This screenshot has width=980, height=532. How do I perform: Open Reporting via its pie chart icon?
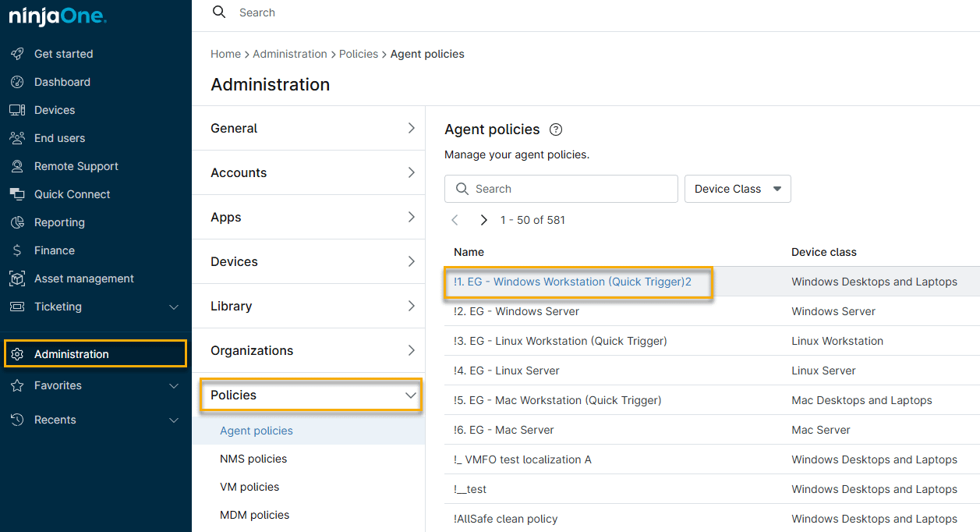(x=17, y=222)
